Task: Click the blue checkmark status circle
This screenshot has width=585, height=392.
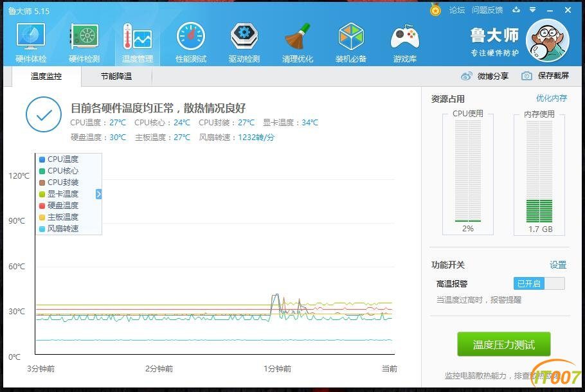Action: (44, 114)
